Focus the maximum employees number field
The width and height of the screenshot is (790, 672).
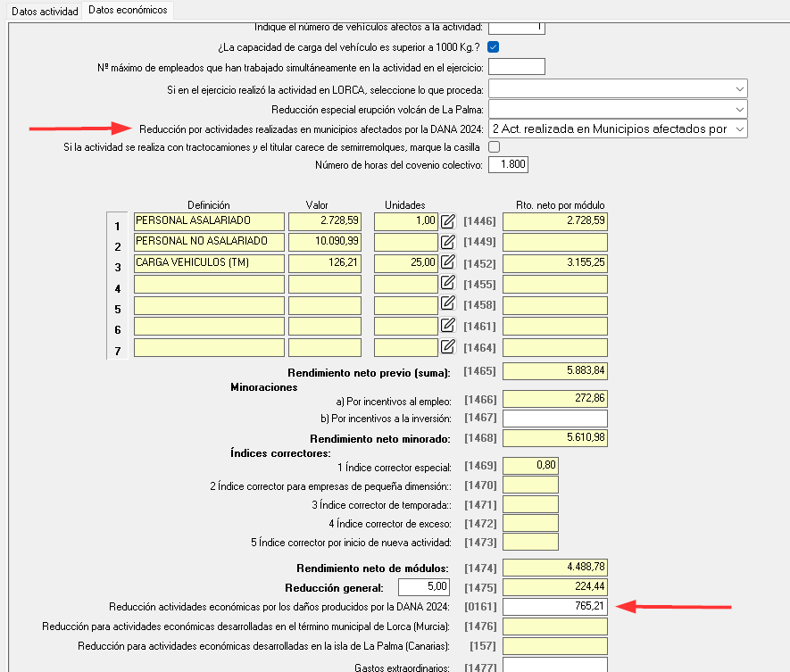click(517, 67)
